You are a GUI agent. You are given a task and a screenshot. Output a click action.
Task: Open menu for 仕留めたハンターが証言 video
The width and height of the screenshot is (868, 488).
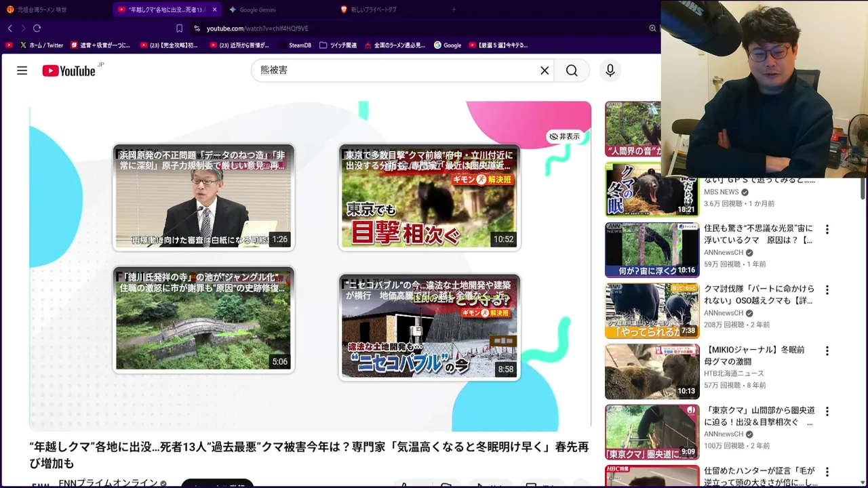827,472
